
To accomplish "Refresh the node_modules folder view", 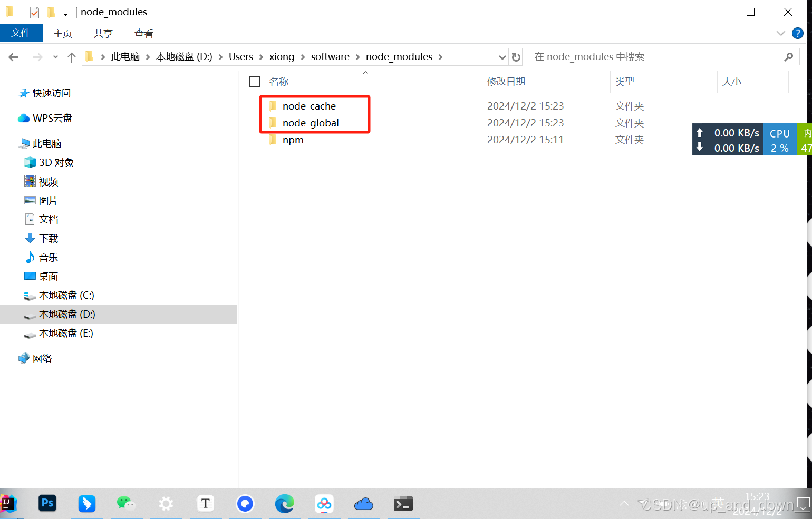I will (516, 57).
